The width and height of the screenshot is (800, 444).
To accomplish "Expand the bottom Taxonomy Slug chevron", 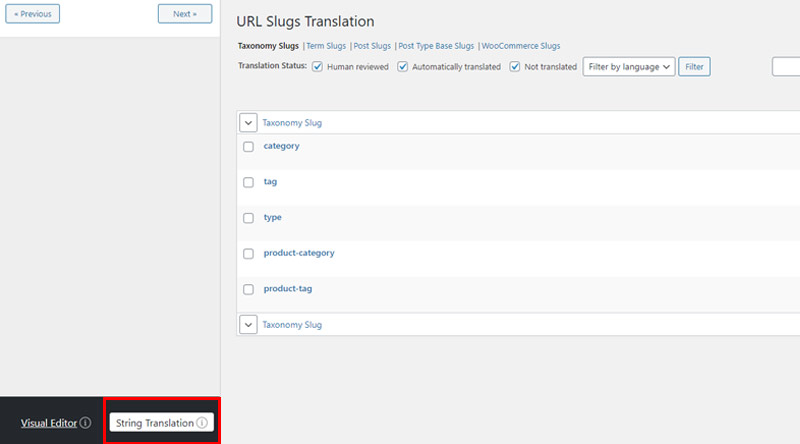I will click(x=248, y=325).
